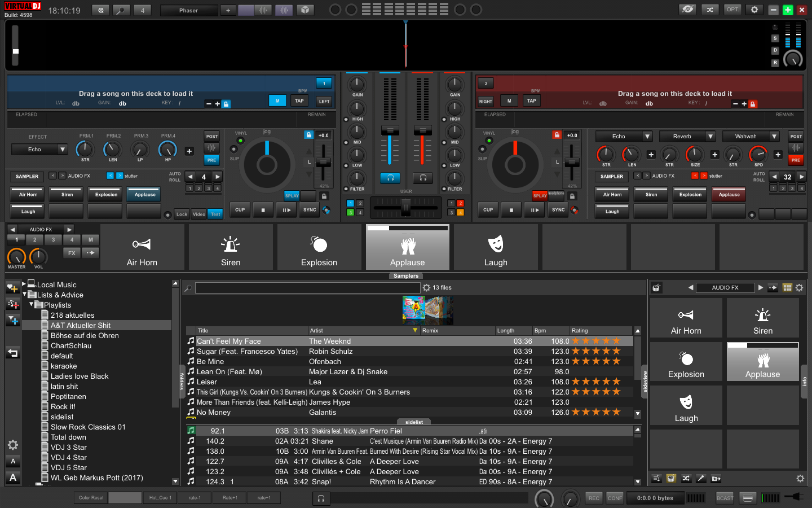Click right deck red pitch lock icon

coord(557,135)
